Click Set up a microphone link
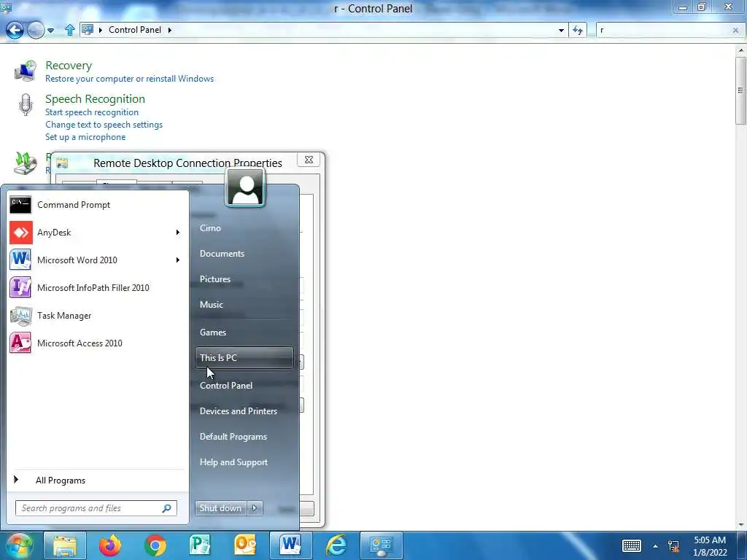Screen dimensions: 747x560 pyautogui.click(x=85, y=137)
